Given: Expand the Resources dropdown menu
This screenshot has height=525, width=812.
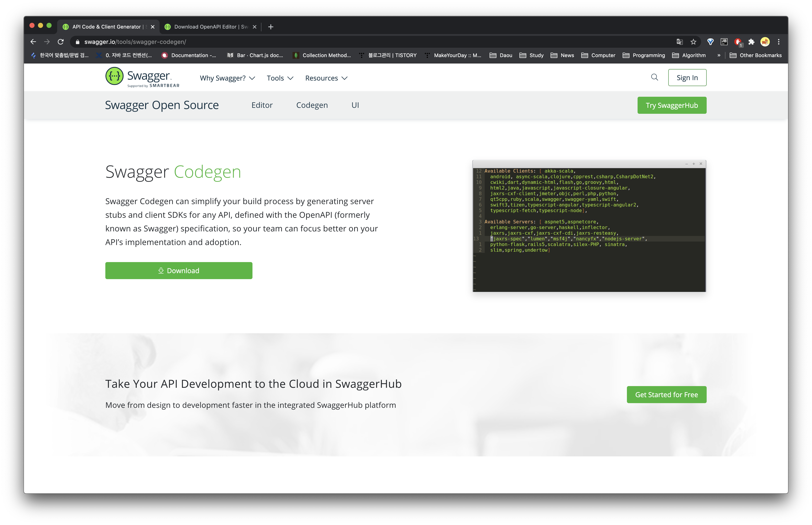Looking at the screenshot, I should click(326, 78).
